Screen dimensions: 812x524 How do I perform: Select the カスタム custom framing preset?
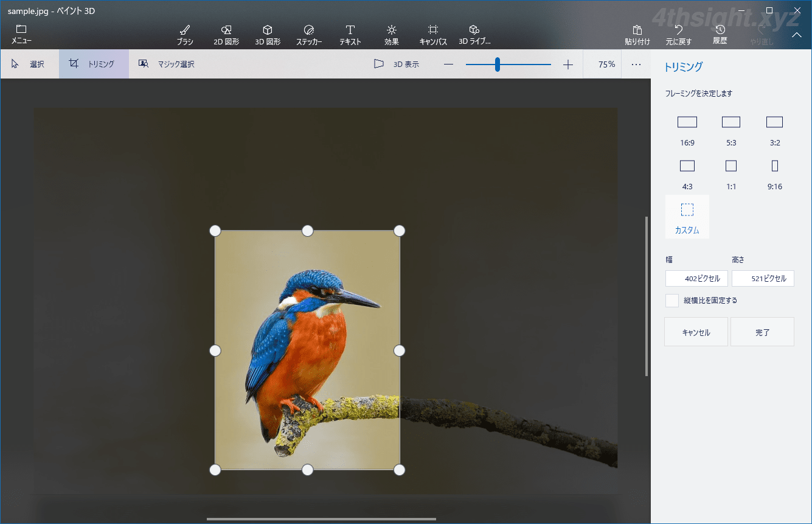(687, 217)
